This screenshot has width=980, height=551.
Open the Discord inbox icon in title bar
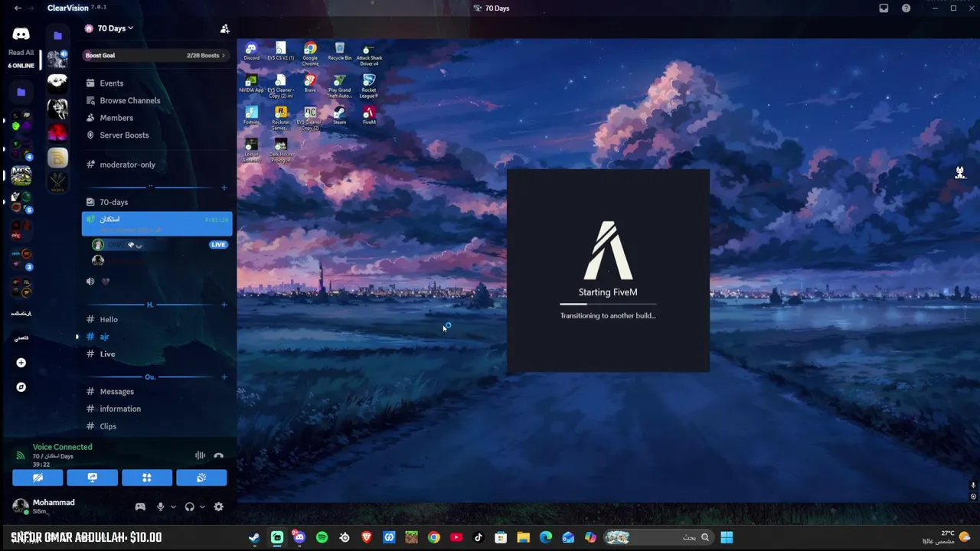click(x=884, y=8)
